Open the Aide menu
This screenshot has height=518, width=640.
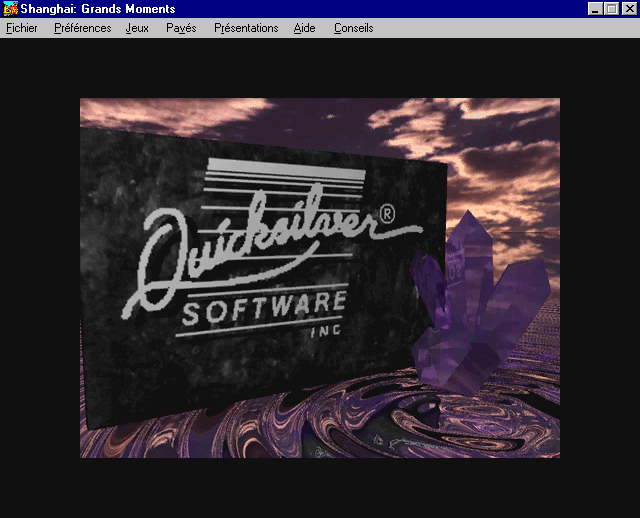[304, 28]
